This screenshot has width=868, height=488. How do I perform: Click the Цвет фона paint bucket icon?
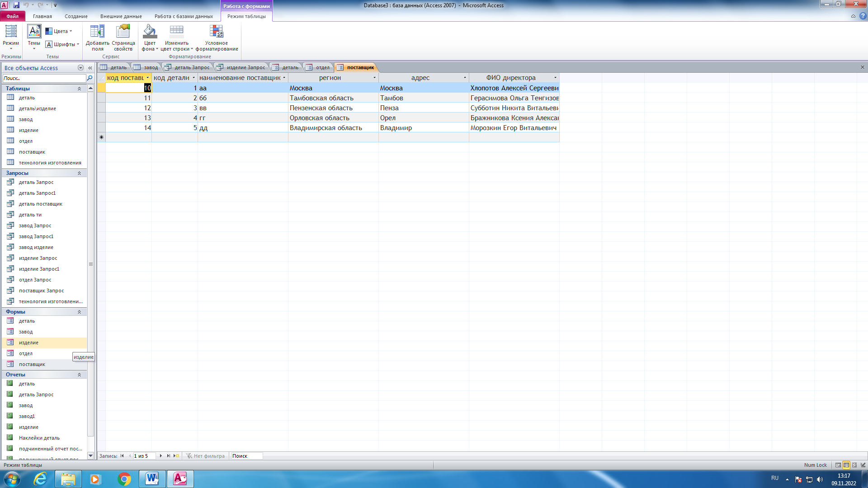click(150, 32)
